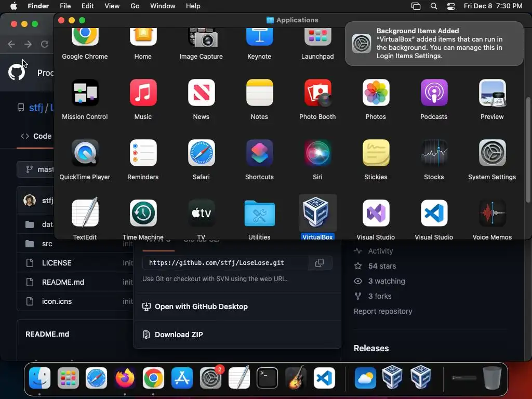Go back in the browser window
532x399 pixels.
click(11, 44)
